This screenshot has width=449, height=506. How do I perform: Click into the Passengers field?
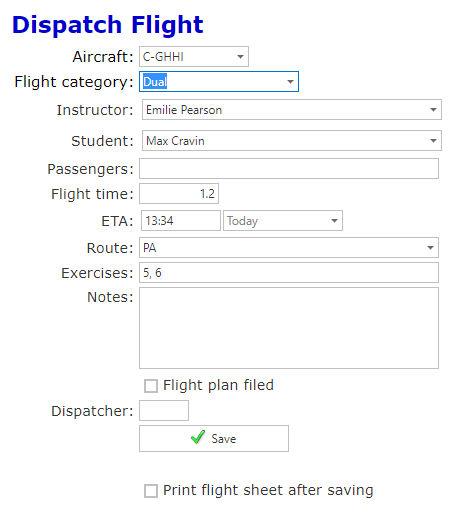click(x=289, y=168)
